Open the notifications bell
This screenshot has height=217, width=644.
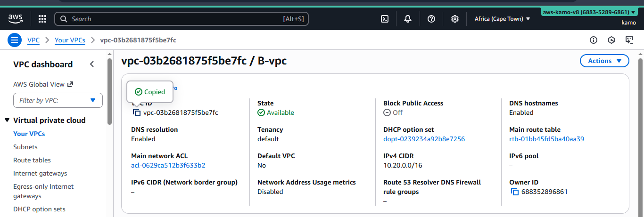408,19
